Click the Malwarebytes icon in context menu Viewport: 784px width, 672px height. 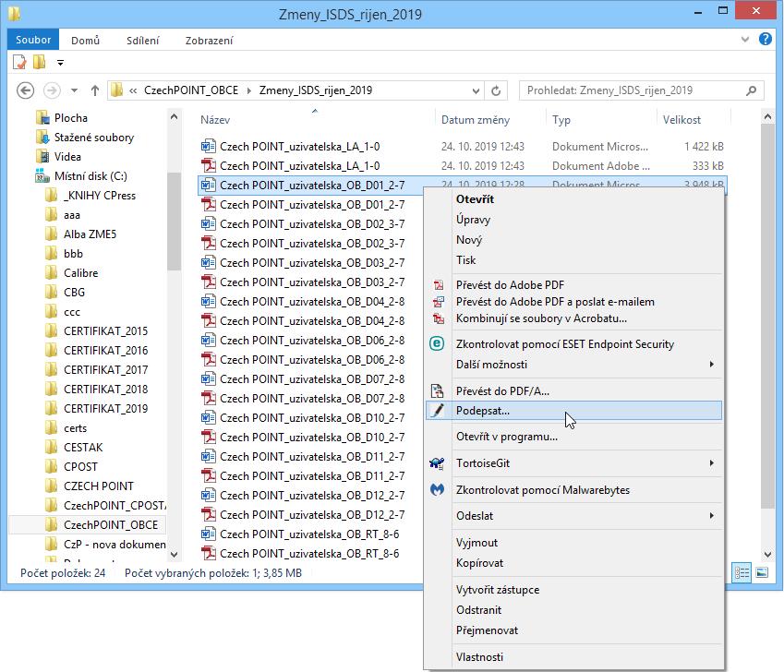(437, 489)
